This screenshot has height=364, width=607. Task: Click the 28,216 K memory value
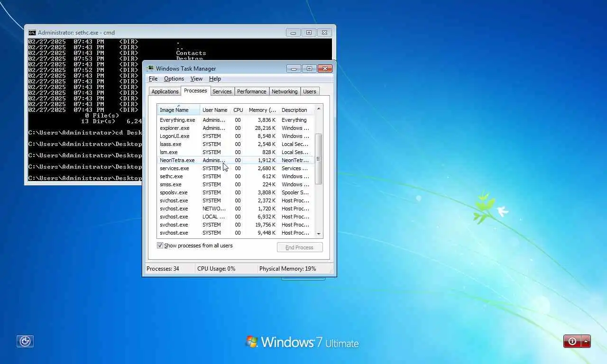click(266, 128)
